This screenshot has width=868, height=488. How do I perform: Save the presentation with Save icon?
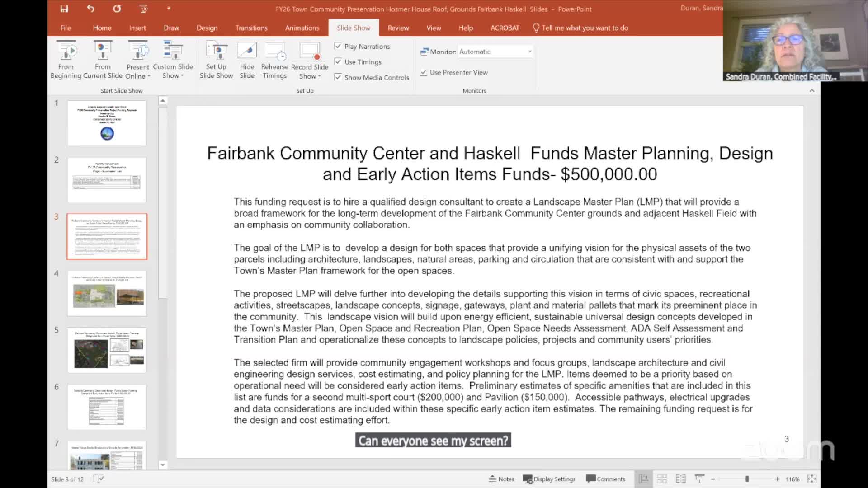64,9
